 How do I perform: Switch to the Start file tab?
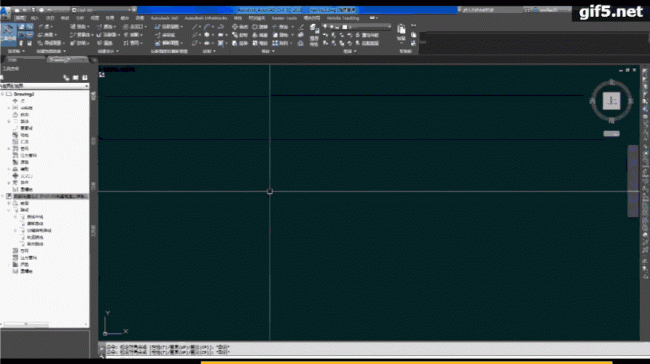pos(13,60)
